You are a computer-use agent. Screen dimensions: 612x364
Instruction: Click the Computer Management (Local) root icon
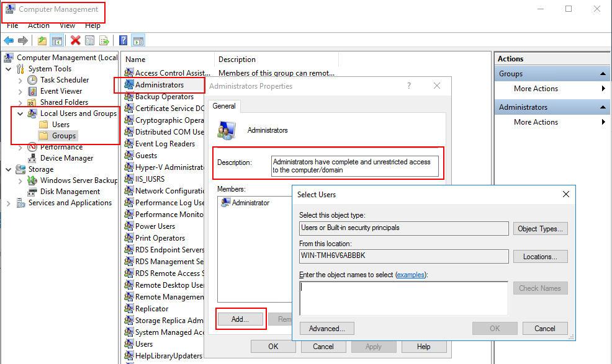(9, 58)
